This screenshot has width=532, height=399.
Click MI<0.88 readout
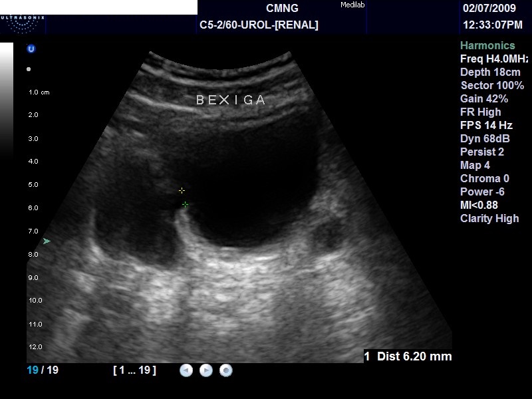point(479,205)
